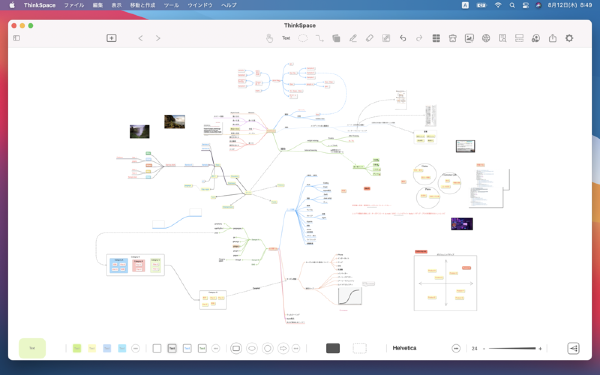Screen dimensions: 600x375
Task: Choose the circle shape
Action: [267, 348]
